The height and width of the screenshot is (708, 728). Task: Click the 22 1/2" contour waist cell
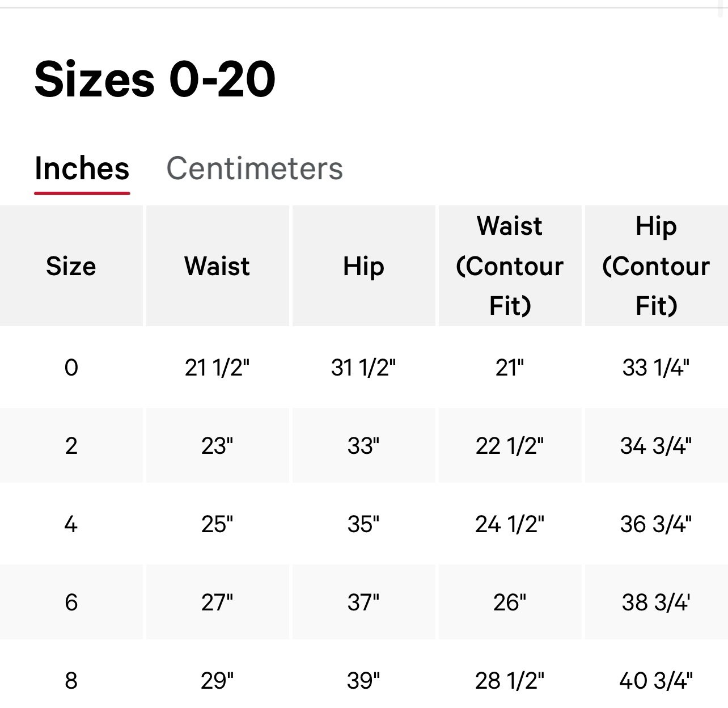pos(510,446)
